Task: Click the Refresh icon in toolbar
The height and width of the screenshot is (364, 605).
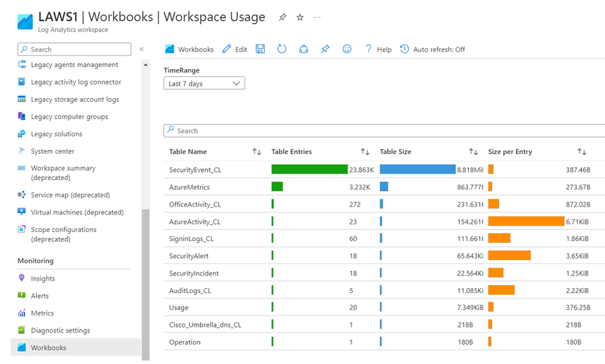Action: (x=282, y=49)
